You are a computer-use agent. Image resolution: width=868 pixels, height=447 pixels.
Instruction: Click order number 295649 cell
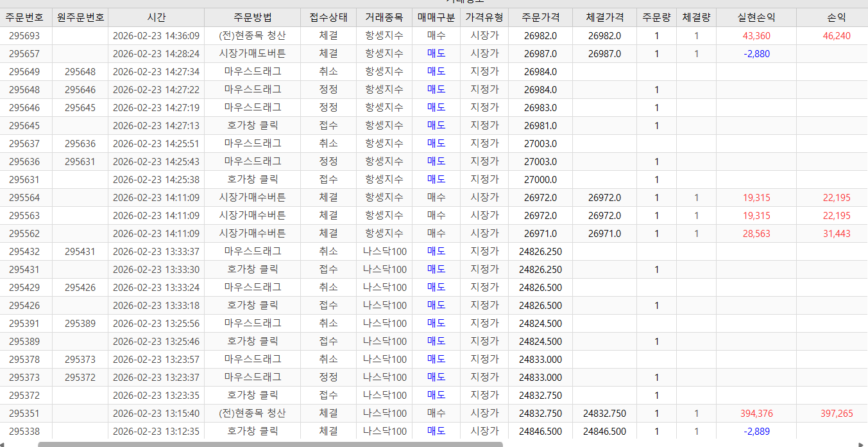[24, 72]
